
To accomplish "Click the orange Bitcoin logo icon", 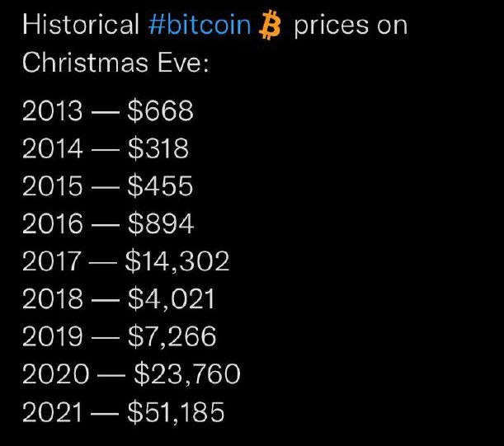I will coord(270,25).
